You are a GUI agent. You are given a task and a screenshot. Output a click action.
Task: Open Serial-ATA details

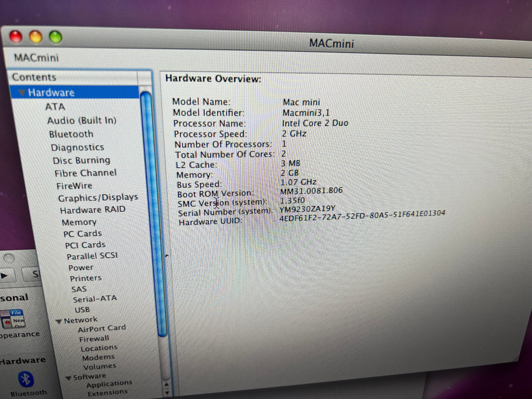(x=95, y=299)
